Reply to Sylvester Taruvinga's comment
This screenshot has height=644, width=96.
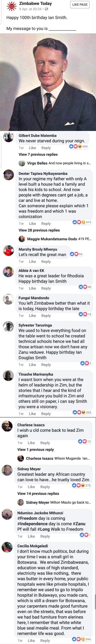coord(46,364)
